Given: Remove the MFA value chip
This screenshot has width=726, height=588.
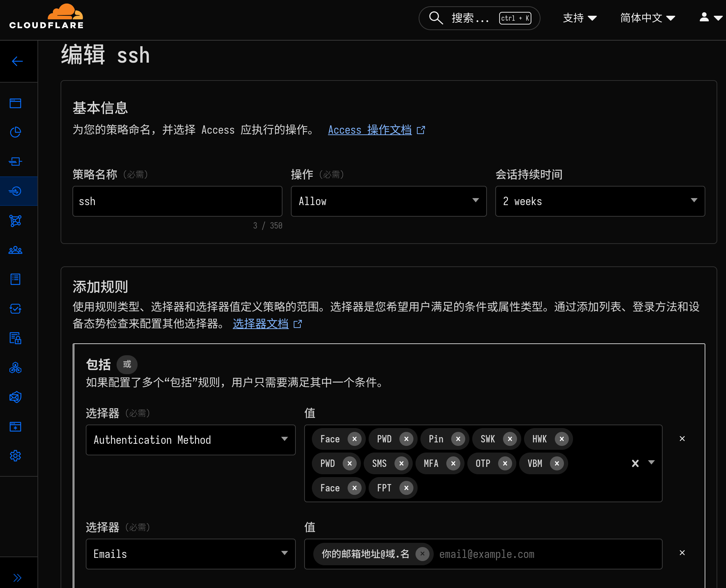Looking at the screenshot, I should point(453,463).
